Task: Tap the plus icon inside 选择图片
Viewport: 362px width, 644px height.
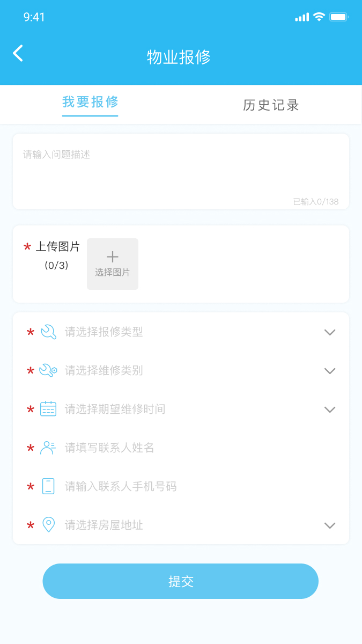Action: pyautogui.click(x=112, y=257)
